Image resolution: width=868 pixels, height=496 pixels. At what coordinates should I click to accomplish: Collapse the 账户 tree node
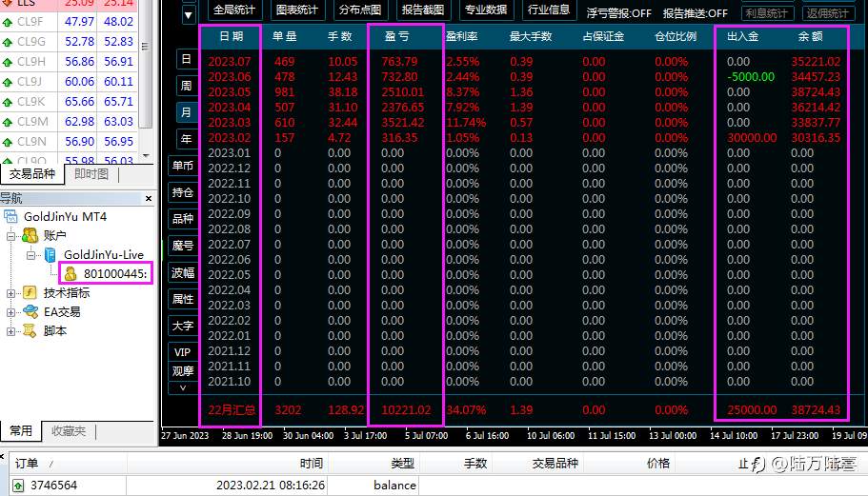pyautogui.click(x=10, y=236)
